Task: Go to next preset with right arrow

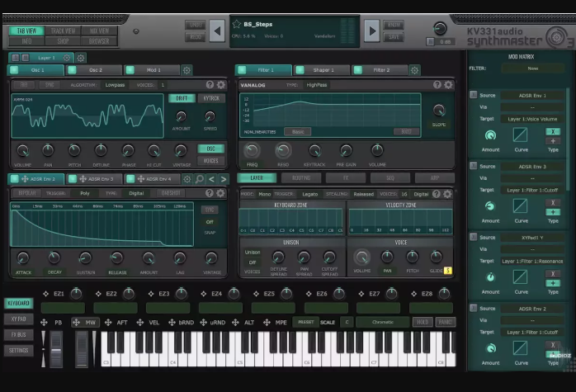Action: pos(371,31)
